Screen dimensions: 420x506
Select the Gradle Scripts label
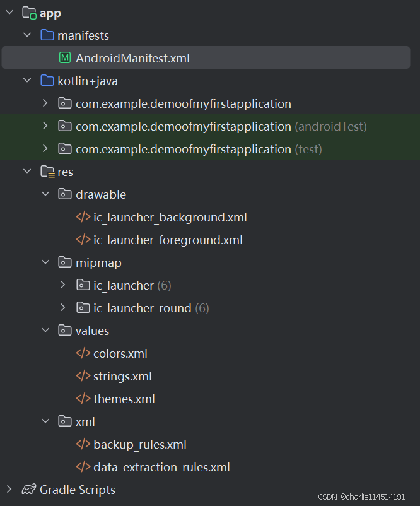tap(78, 490)
